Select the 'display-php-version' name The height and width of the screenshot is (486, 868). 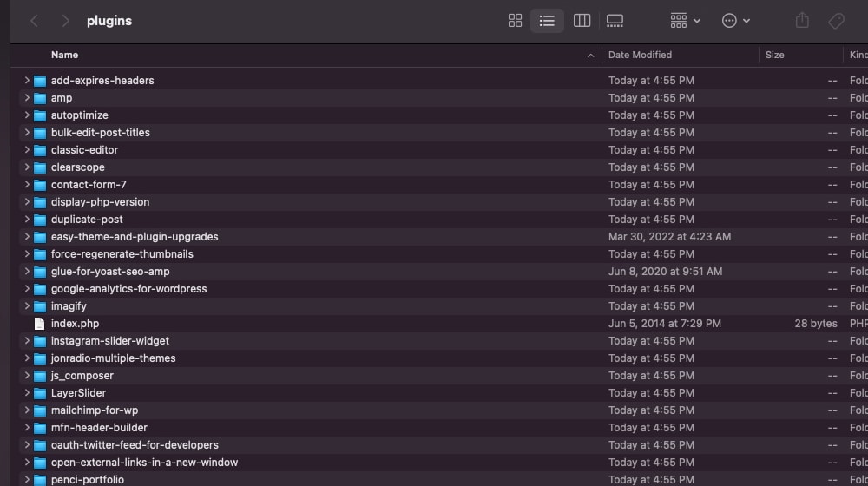[100, 202]
